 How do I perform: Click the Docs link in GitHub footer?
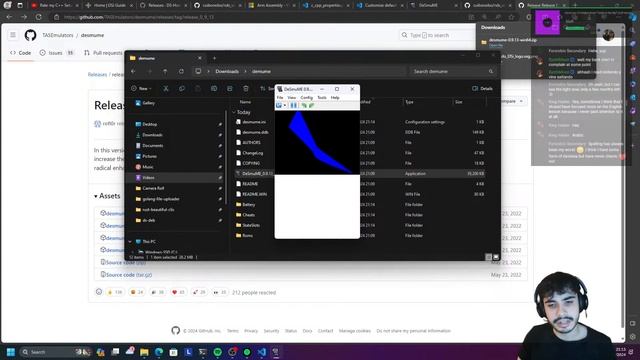307,331
